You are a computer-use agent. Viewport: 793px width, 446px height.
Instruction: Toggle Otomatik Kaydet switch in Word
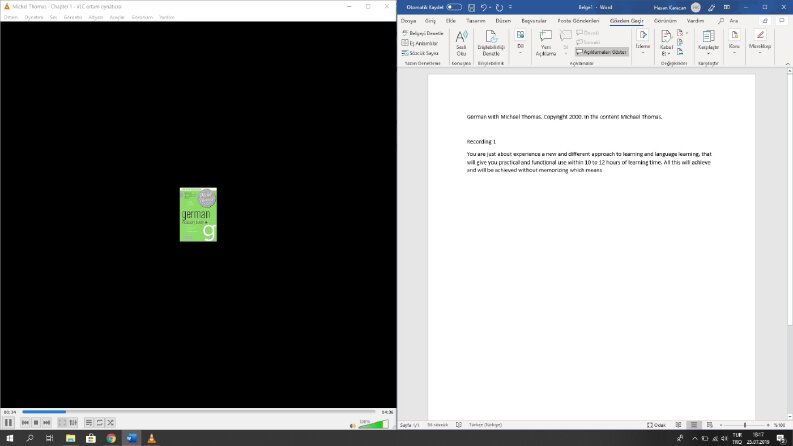point(454,7)
